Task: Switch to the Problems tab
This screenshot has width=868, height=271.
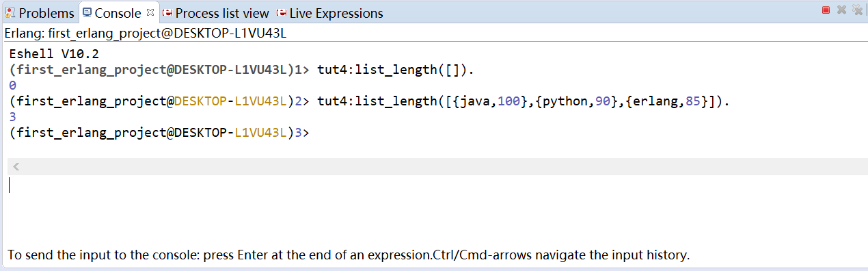Action: [40, 13]
